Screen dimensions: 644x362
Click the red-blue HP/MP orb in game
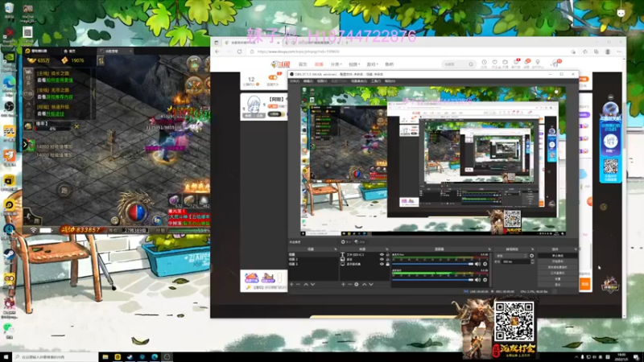[x=136, y=212]
